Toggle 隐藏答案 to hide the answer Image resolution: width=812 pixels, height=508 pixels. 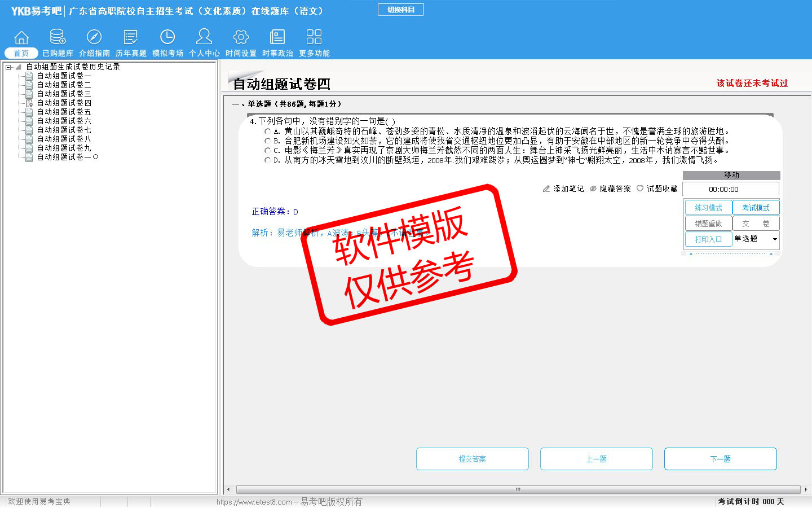pyautogui.click(x=610, y=189)
